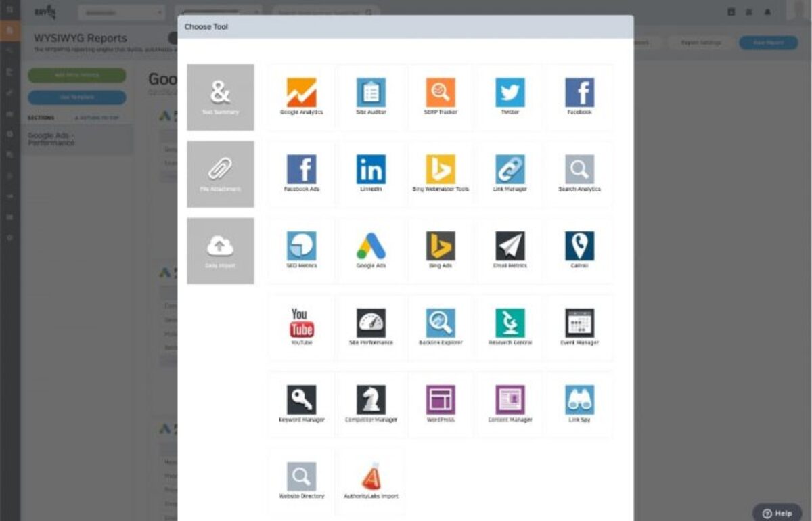The width and height of the screenshot is (812, 521).
Task: Select the Facebook Ads tool
Action: 301,174
